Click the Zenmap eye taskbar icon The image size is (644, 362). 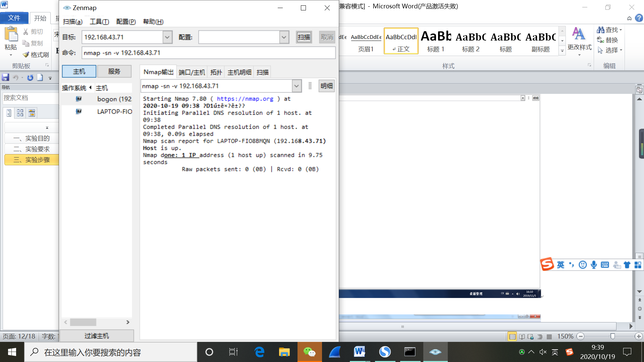coord(435,352)
